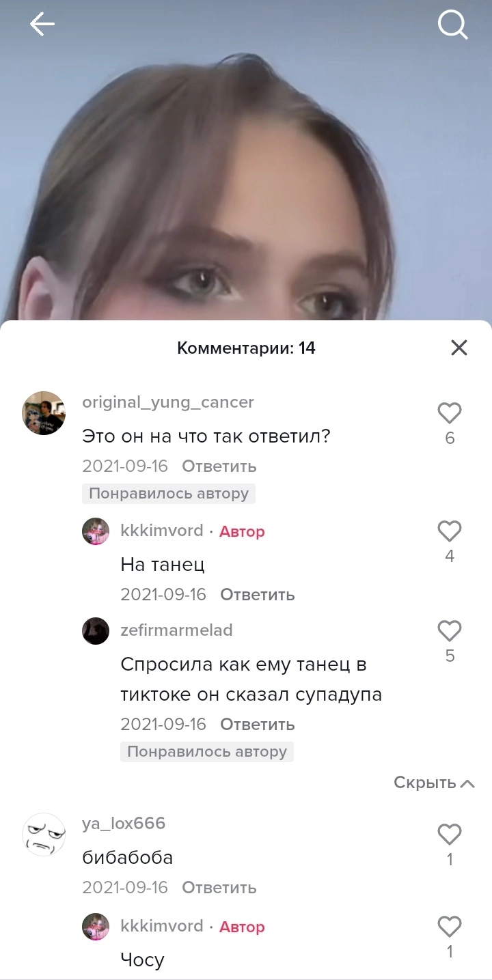This screenshot has width=492, height=980.
Task: Go back using the arrow icon
Action: 42,25
